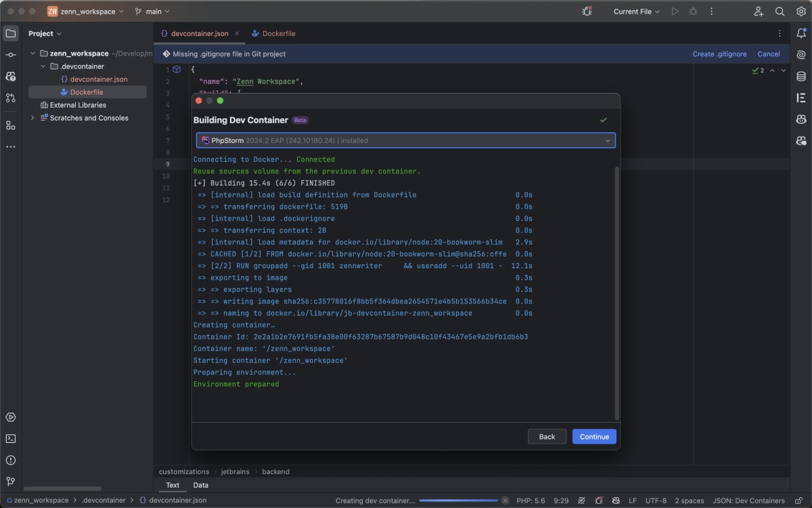Select devcontainer.json in the project tree
Screen dimensions: 812x508
pos(93,79)
